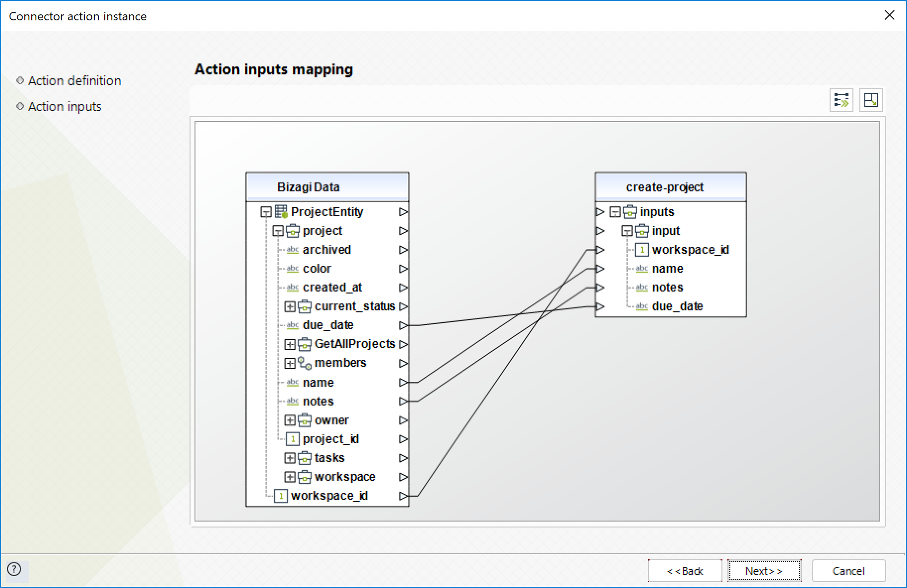Click the Bizagi name output connector arrow
Image resolution: width=907 pixels, height=588 pixels.
pyautogui.click(x=403, y=382)
